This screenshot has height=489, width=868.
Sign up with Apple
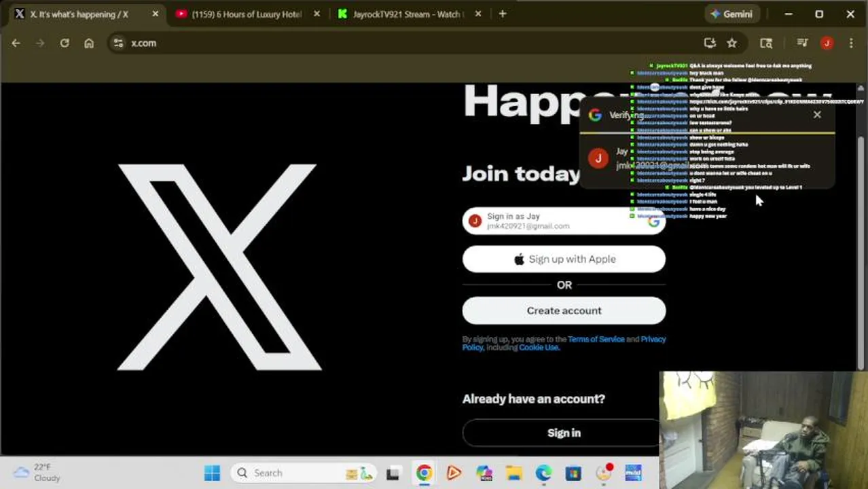tap(564, 259)
